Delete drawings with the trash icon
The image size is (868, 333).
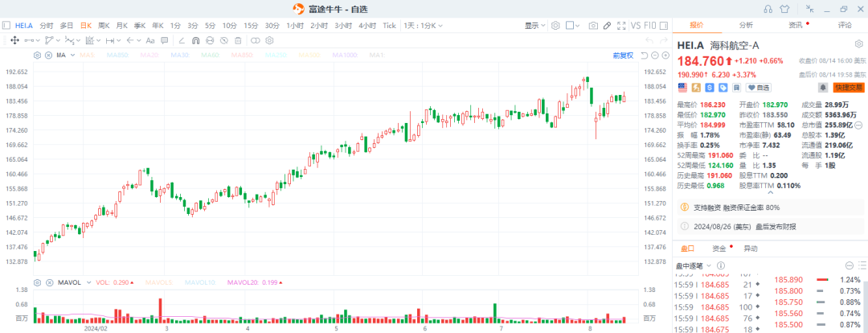[x=238, y=40]
